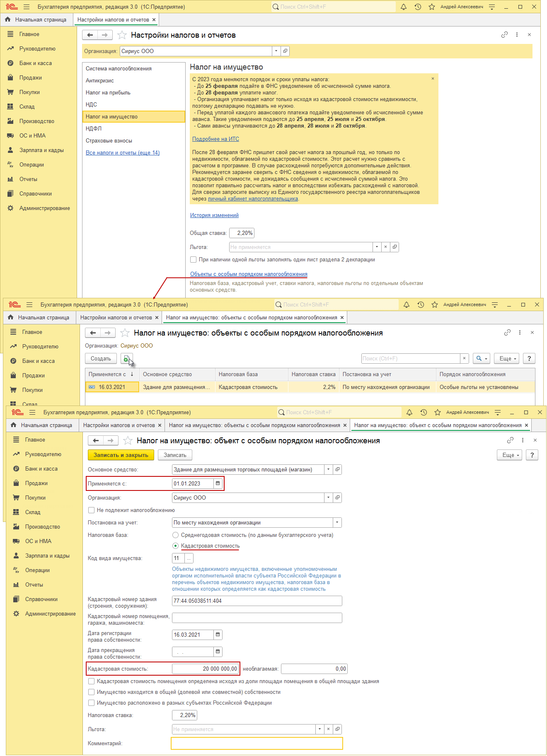Open history icon in top window title bar

pos(418,7)
